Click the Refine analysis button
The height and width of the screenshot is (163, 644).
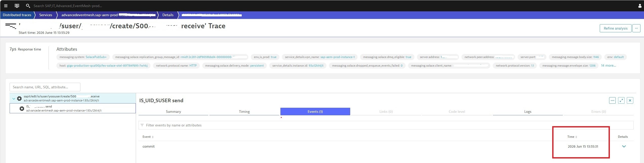coord(615,28)
